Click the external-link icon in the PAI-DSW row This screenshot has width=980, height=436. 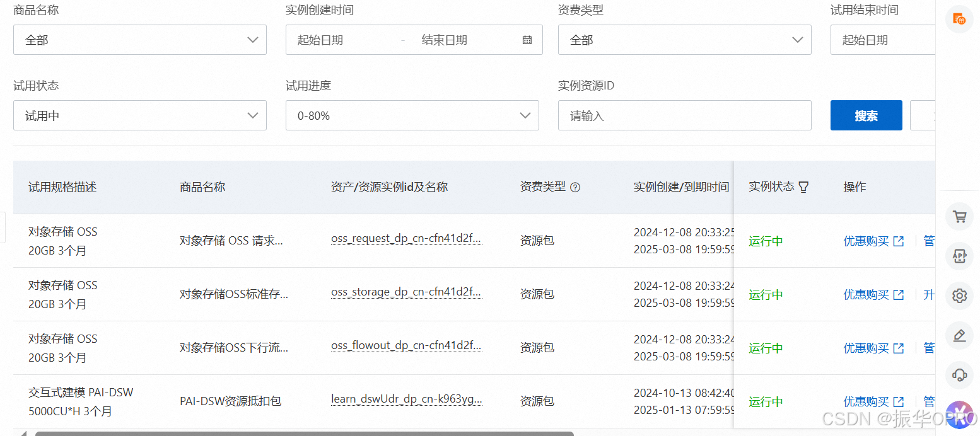[899, 402]
